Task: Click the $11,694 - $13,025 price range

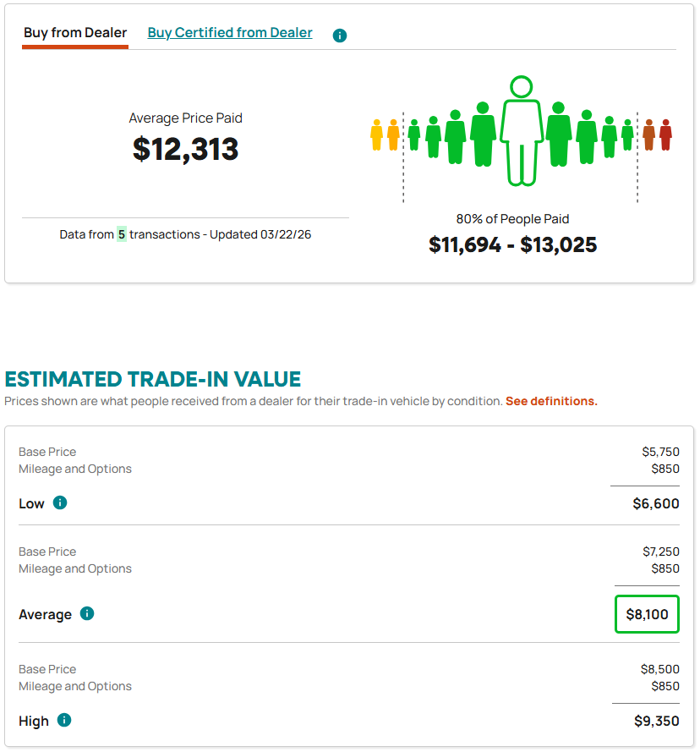Action: pos(512,245)
